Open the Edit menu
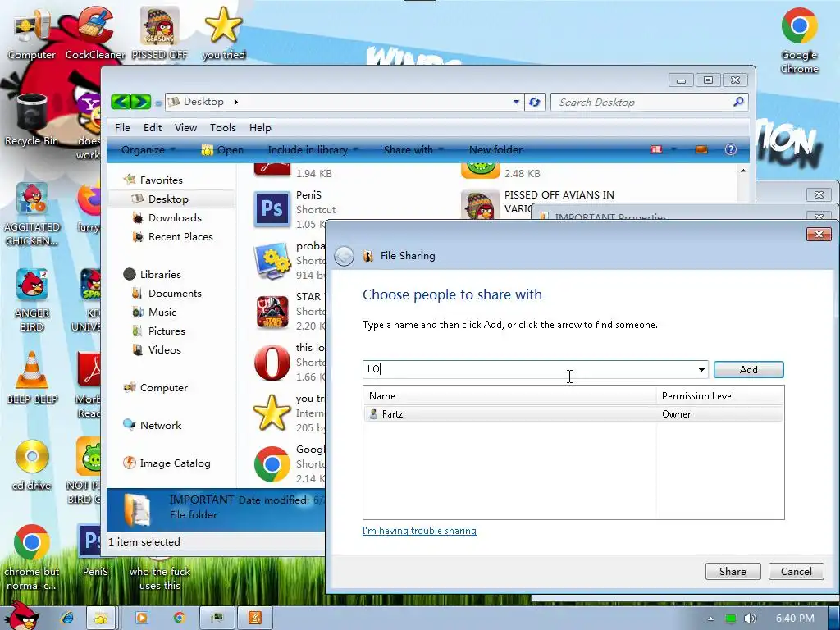The height and width of the screenshot is (630, 840). 152,127
